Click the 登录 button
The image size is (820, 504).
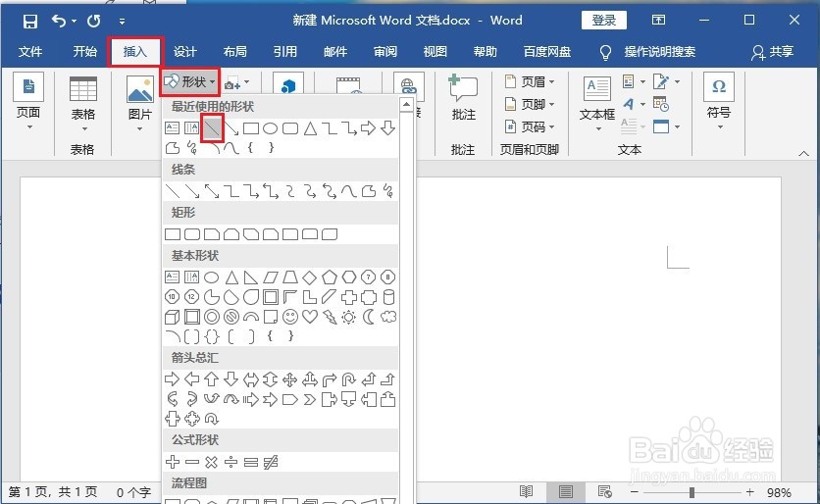604,21
